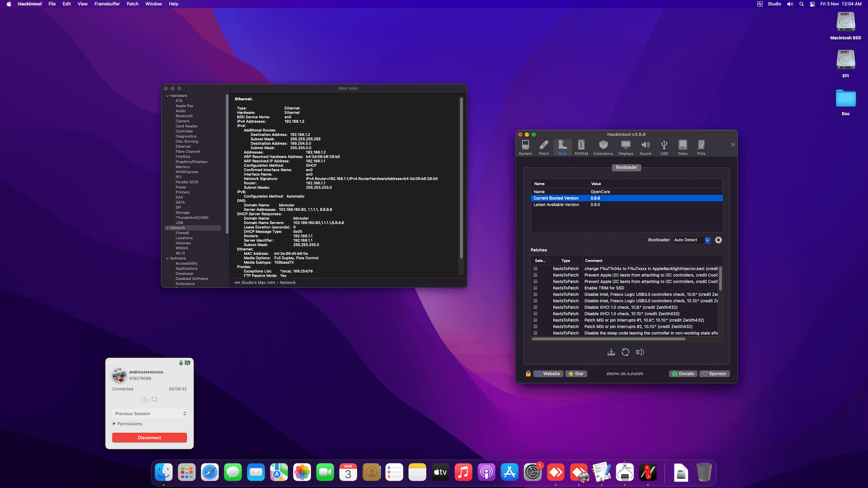
Task: Tick the checkbox for Disable XHCI 1.0 check, 10.10
Action: pos(535,314)
